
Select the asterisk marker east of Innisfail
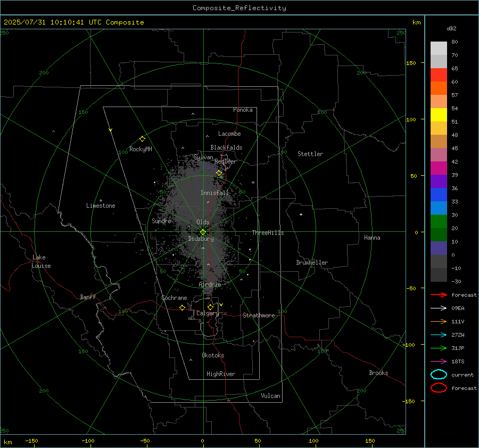click(253, 183)
